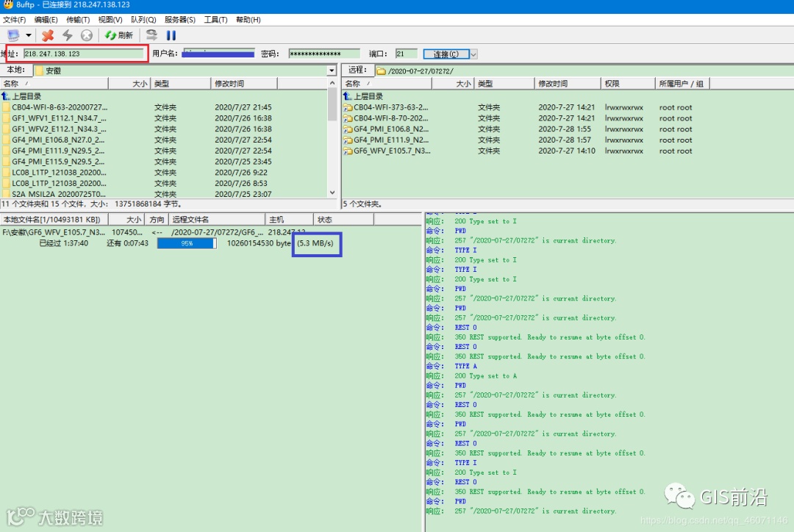This screenshot has height=532, width=794.
Task: Select local folder GF1_WFV2_E112.1_N34.3
Action: pos(163,129)
